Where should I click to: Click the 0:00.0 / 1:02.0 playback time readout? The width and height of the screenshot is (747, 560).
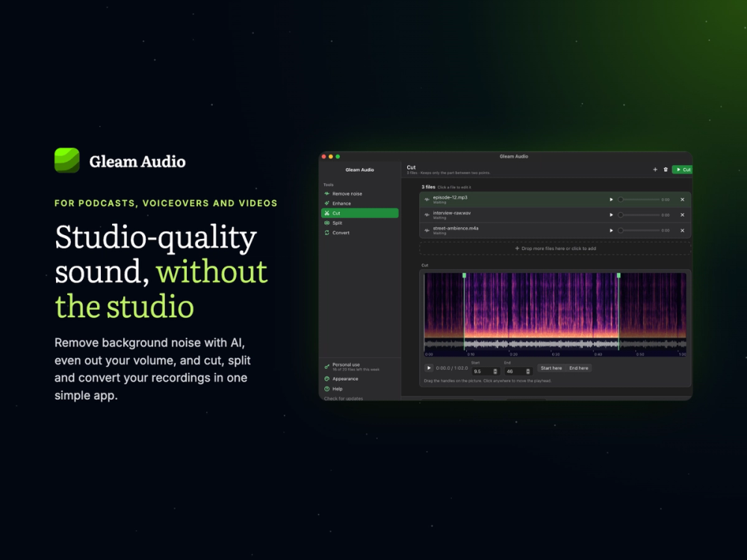452,368
